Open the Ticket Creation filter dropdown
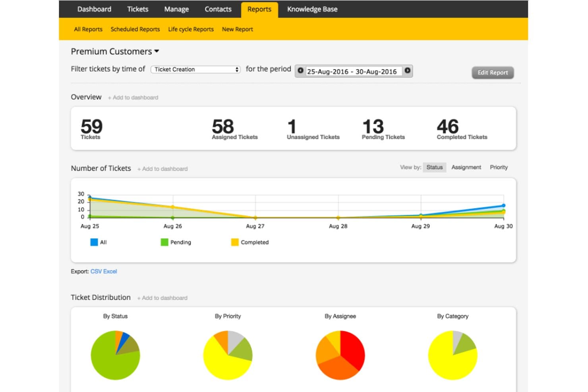588x392 pixels. tap(195, 69)
